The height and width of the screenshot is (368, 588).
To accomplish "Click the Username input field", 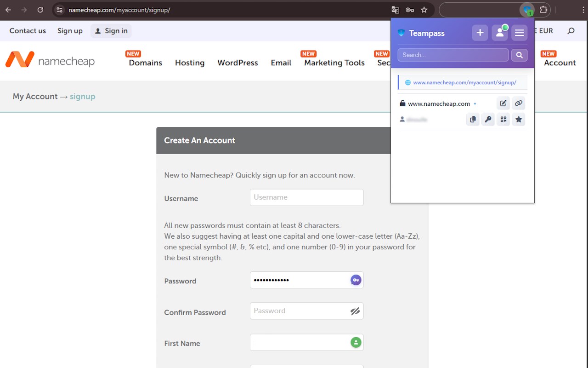I will (306, 197).
